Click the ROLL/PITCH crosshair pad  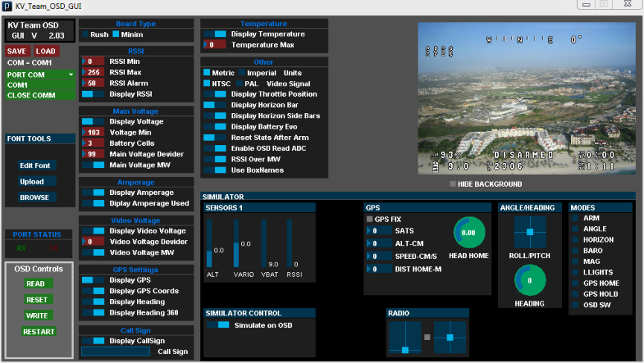[x=529, y=232]
